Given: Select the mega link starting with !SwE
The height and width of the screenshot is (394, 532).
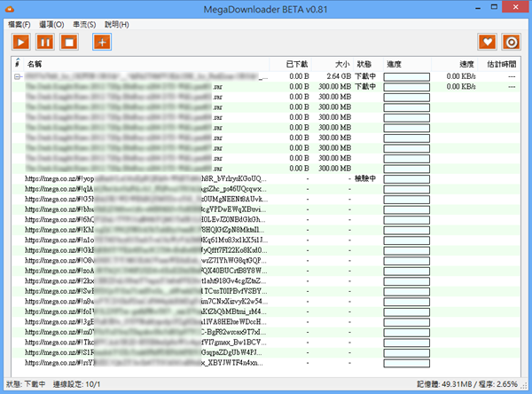Looking at the screenshot, I should click(x=145, y=291).
